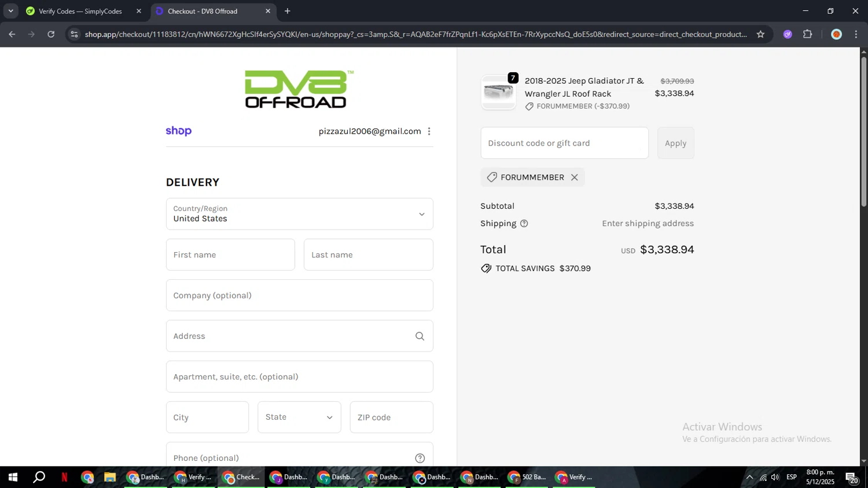Screen dimensions: 868x488
Task: Click into the Address field
Action: pyautogui.click(x=299, y=336)
